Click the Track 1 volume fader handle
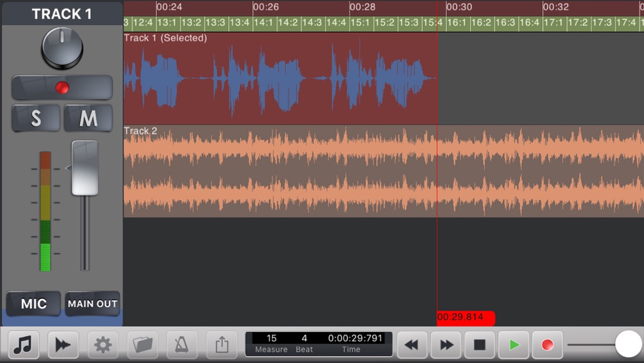Screen dimensions: 644x363 point(85,168)
